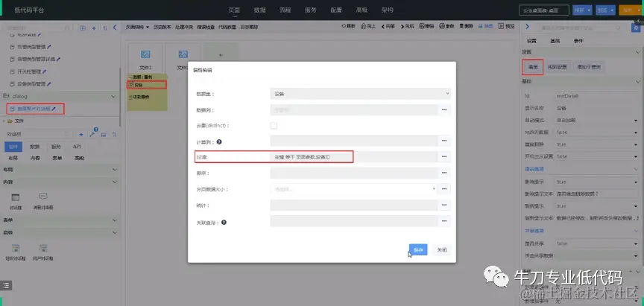This screenshot has width=644, height=306.
Task: Expand the 文件 folder in tree
Action: 4,121
